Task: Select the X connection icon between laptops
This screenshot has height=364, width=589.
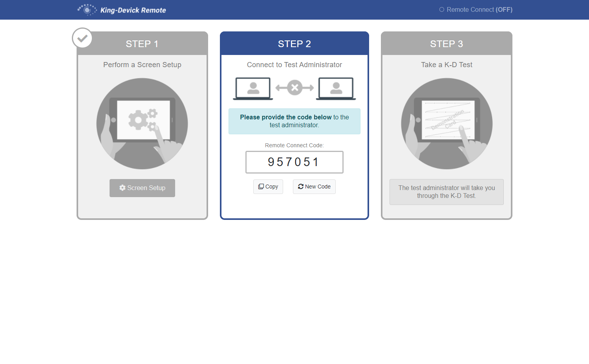Action: tap(294, 88)
